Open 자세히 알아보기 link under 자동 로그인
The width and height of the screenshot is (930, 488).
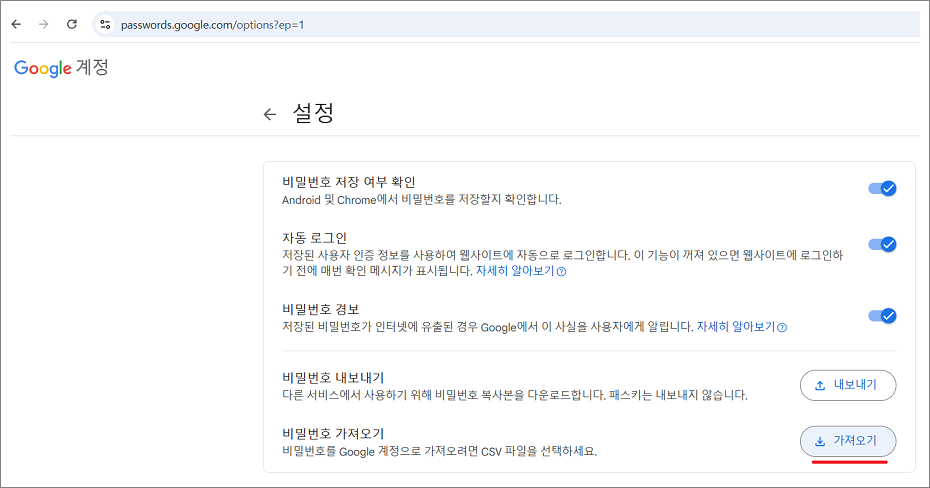pos(521,271)
